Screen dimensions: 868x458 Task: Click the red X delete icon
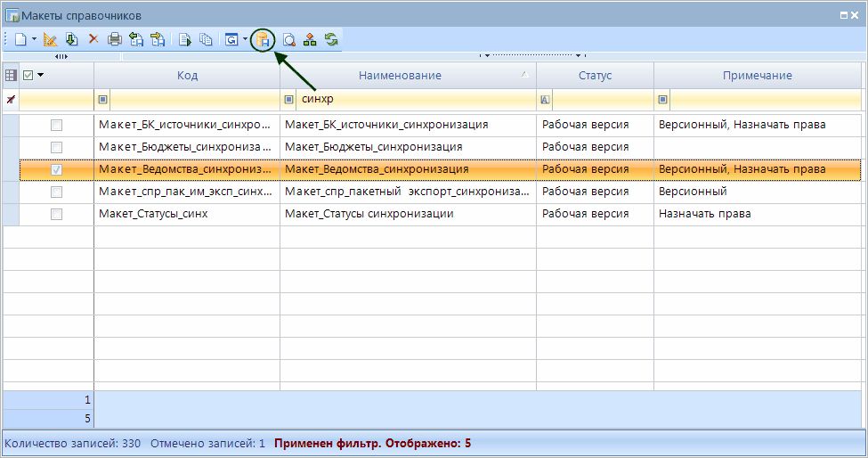(93, 39)
